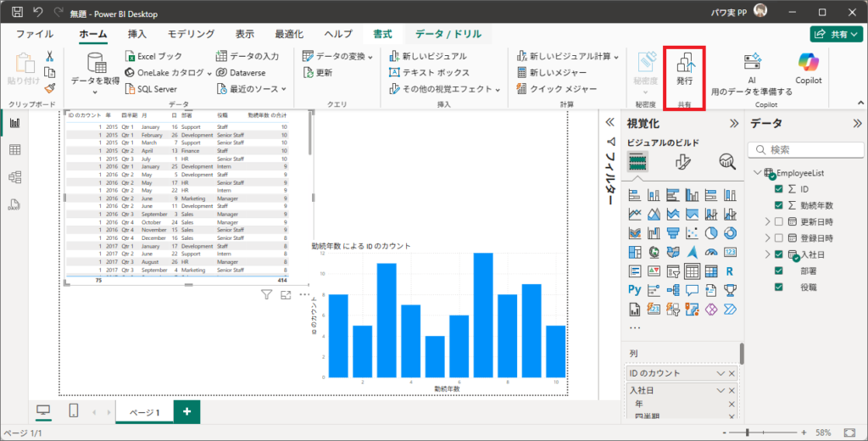Click the 更新 refresh button
This screenshot has height=441, width=868.
click(319, 72)
